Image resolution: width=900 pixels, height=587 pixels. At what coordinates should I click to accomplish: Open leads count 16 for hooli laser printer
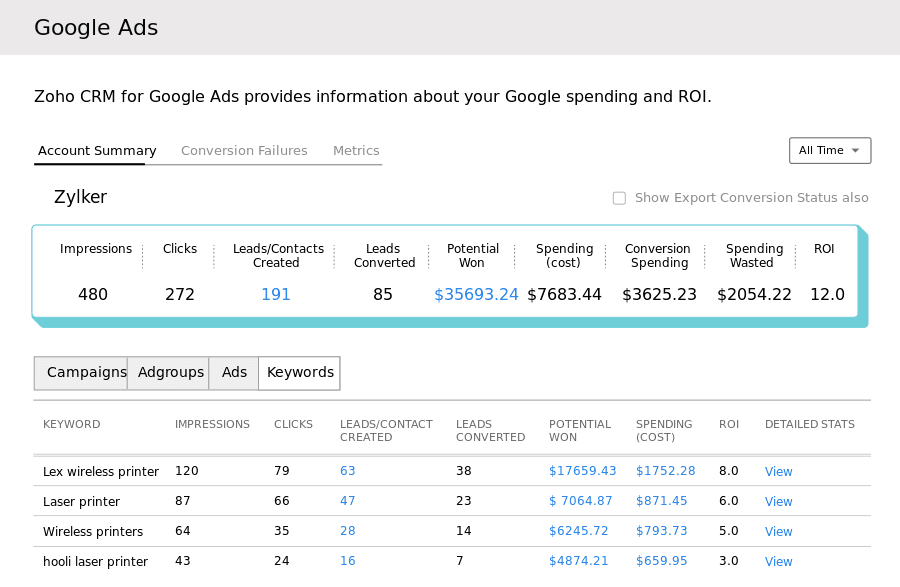(x=347, y=561)
